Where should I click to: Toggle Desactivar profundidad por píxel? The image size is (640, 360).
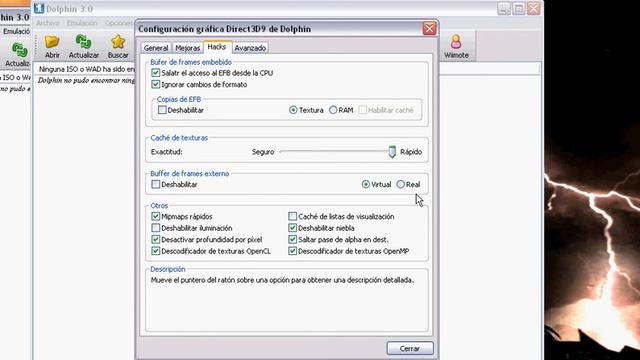[x=156, y=239]
